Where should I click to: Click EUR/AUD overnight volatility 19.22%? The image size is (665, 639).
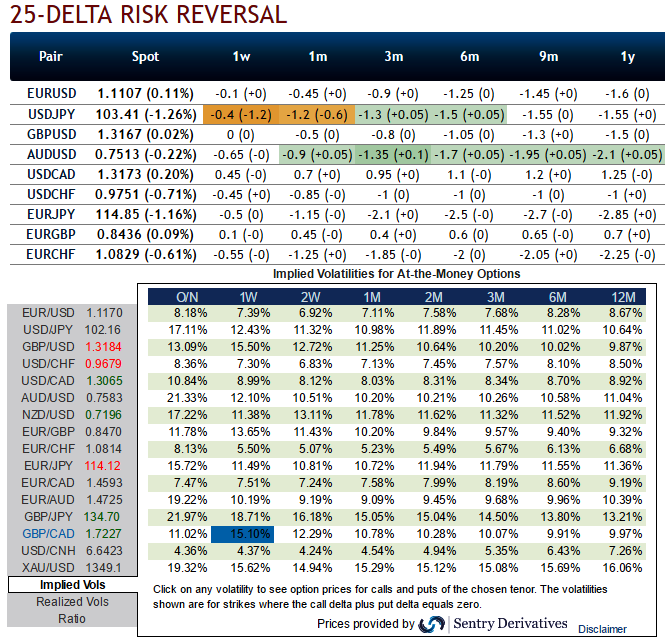187,499
